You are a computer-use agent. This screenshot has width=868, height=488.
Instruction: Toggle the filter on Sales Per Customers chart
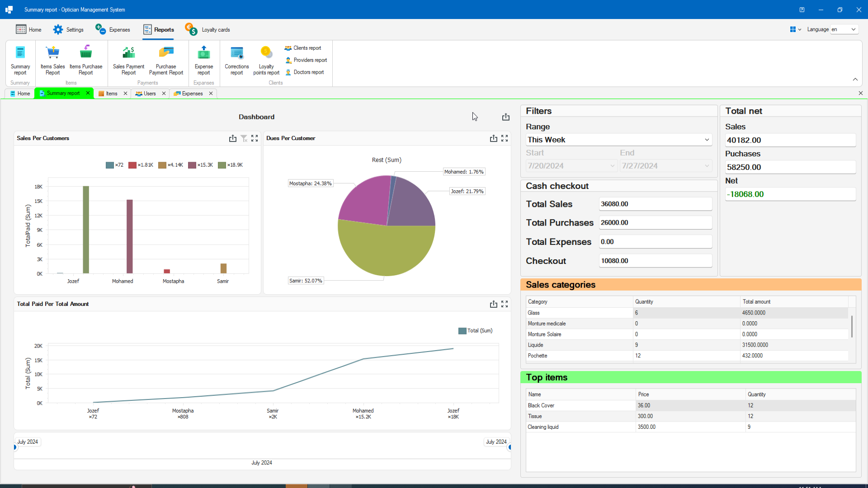click(244, 138)
